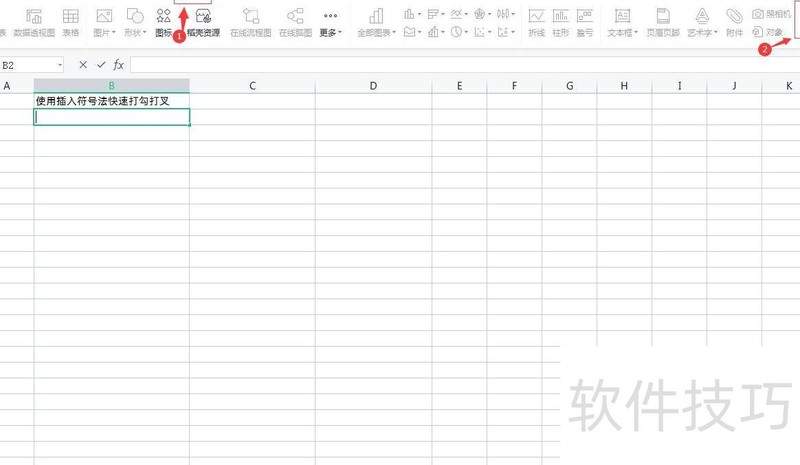
Task: Cancel cell entry with the X icon
Action: pyautogui.click(x=83, y=65)
